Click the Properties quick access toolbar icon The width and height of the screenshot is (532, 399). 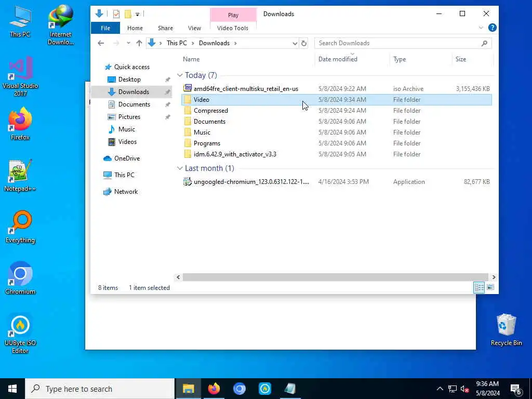click(x=116, y=14)
